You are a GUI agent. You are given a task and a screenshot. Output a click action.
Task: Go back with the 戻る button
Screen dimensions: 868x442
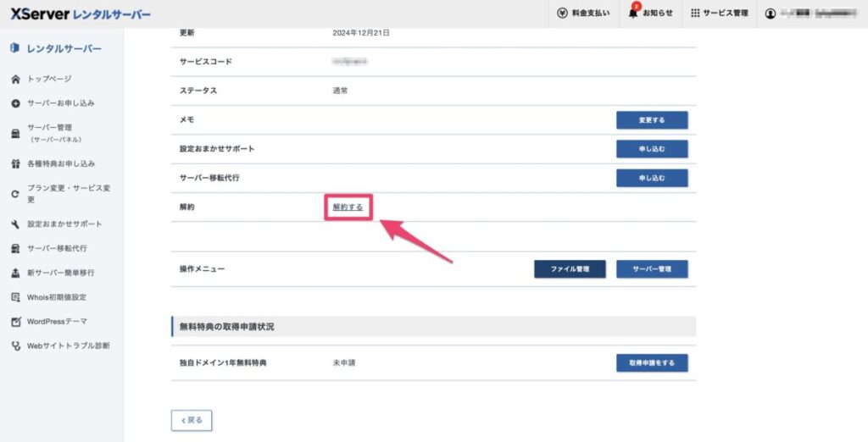(x=192, y=421)
